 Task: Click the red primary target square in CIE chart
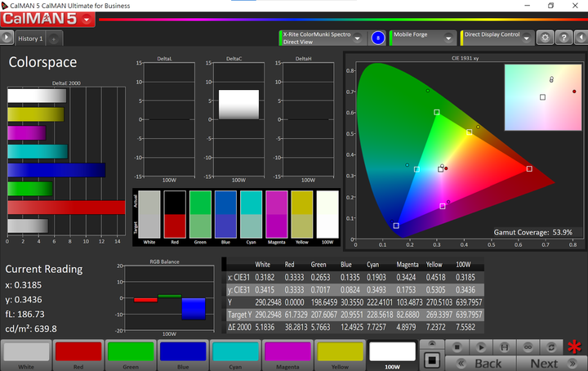tap(529, 169)
